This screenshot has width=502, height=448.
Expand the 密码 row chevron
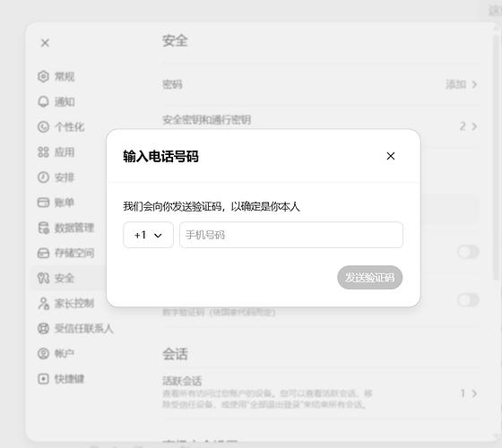coord(474,84)
